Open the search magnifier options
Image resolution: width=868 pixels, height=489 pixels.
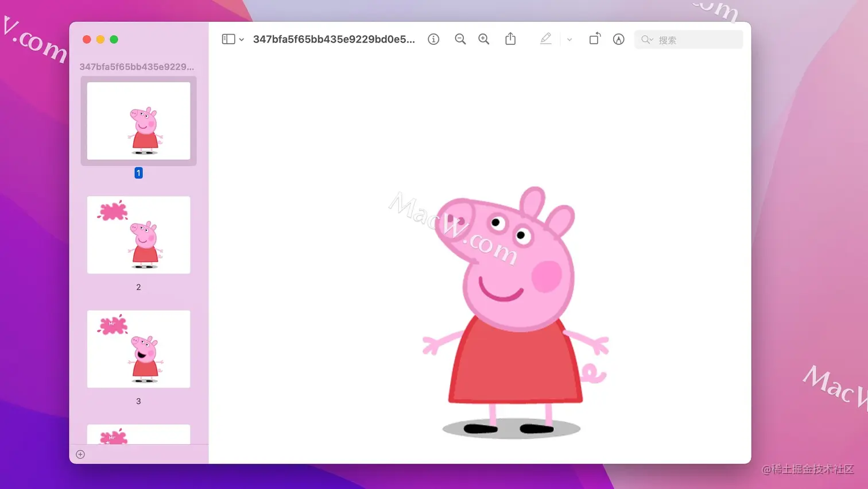tap(647, 40)
